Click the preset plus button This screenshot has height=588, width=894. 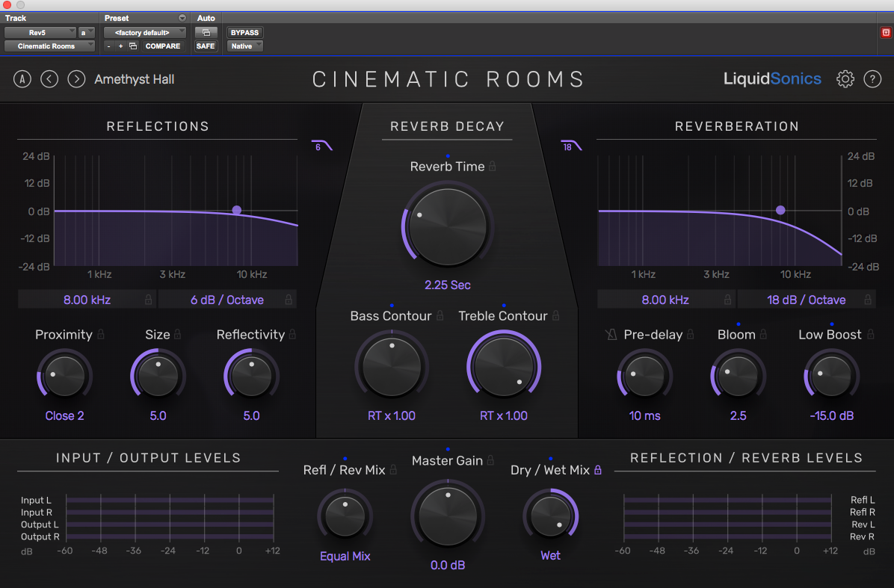(x=120, y=46)
